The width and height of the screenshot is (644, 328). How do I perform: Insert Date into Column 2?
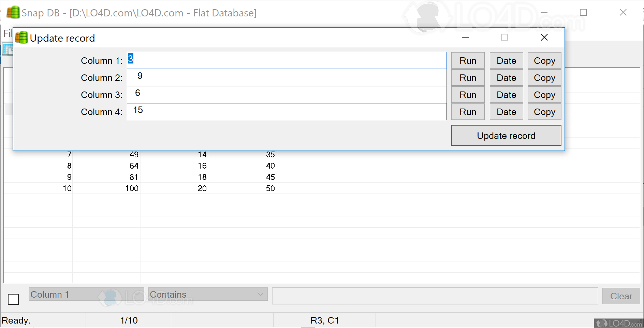click(506, 78)
